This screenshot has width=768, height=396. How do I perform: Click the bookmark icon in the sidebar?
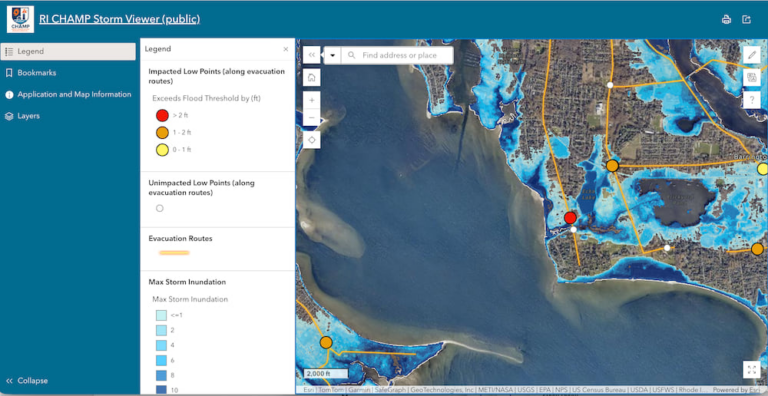coord(9,73)
